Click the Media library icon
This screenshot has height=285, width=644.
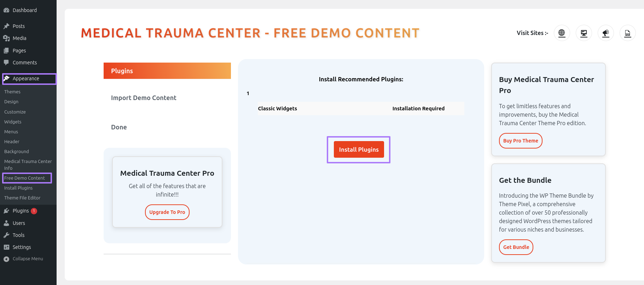coord(6,38)
